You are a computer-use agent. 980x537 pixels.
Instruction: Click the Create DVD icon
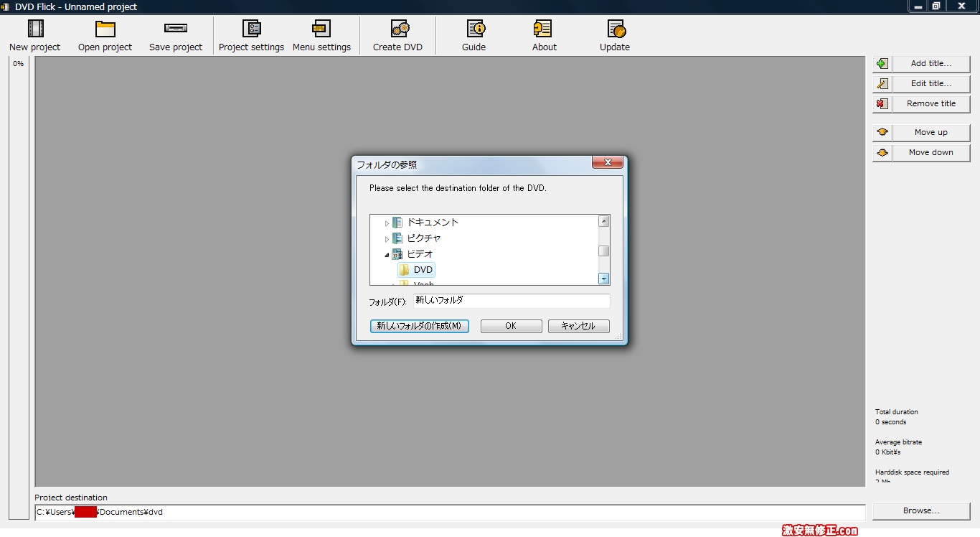400,29
